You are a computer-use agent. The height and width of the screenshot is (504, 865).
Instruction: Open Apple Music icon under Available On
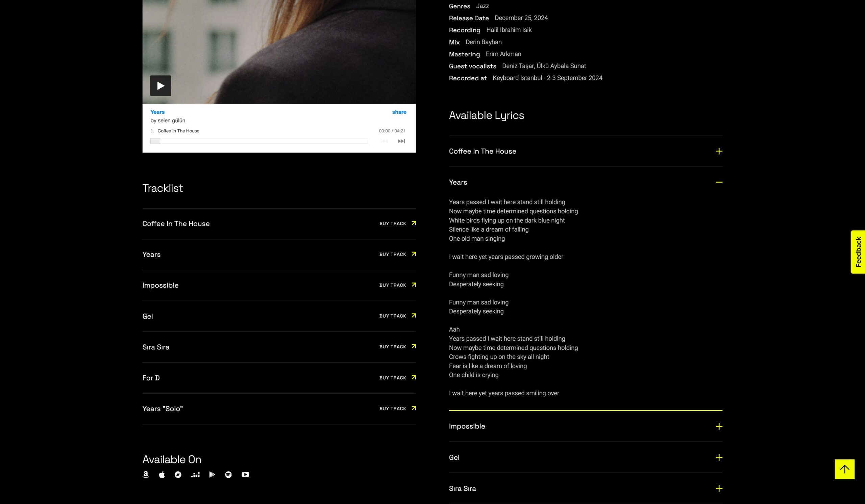(x=162, y=474)
